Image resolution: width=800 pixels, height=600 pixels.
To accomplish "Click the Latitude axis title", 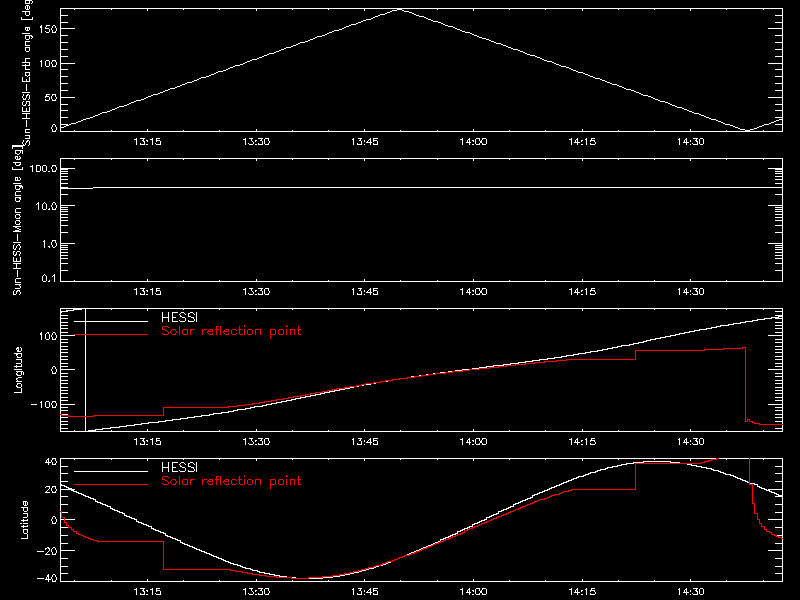I will tap(24, 520).
